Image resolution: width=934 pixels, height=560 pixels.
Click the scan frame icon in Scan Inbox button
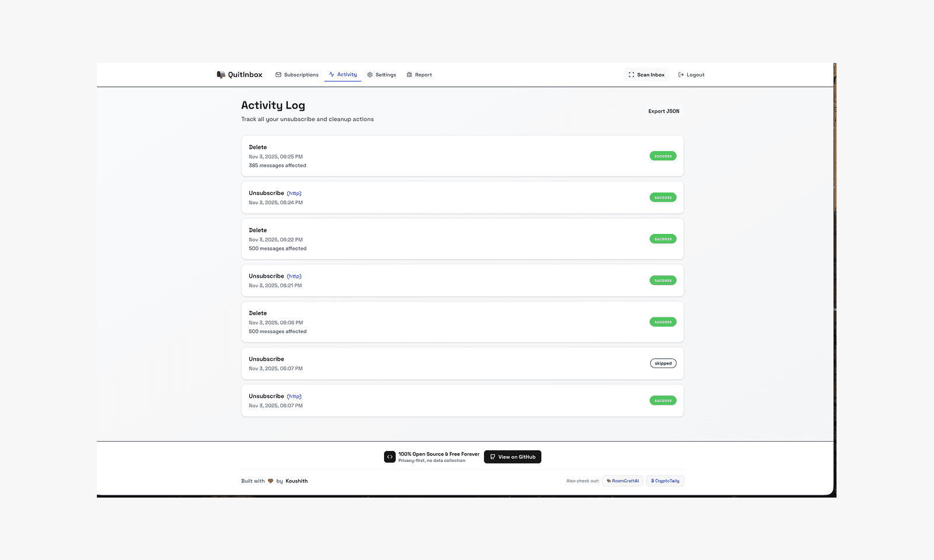(631, 74)
